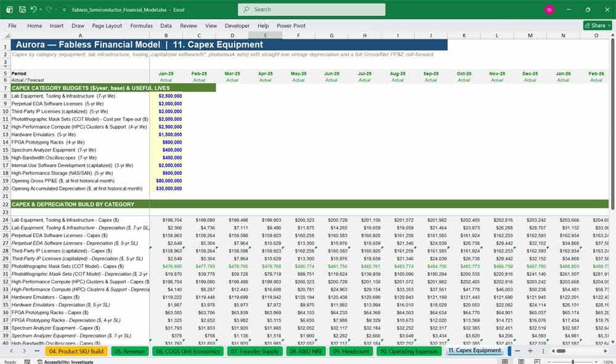The height and width of the screenshot is (364, 616).
Task: Switch to Normal view icon
Action: point(505,362)
